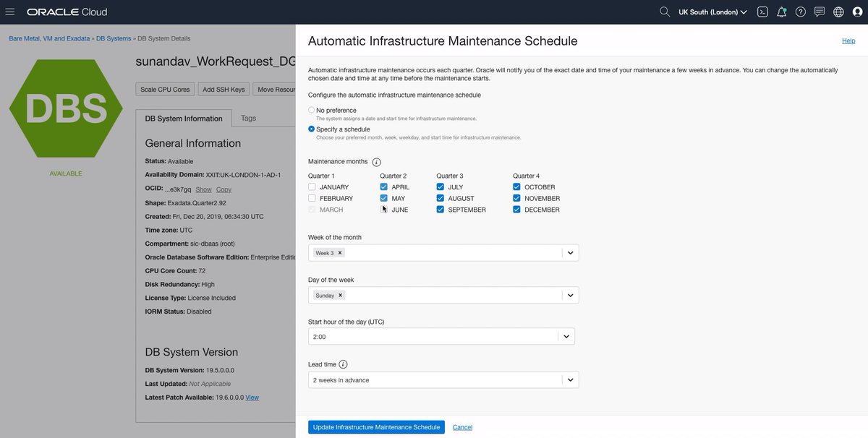This screenshot has width=868, height=438.
Task: Click the Scale CPU Cores button
Action: 165,90
